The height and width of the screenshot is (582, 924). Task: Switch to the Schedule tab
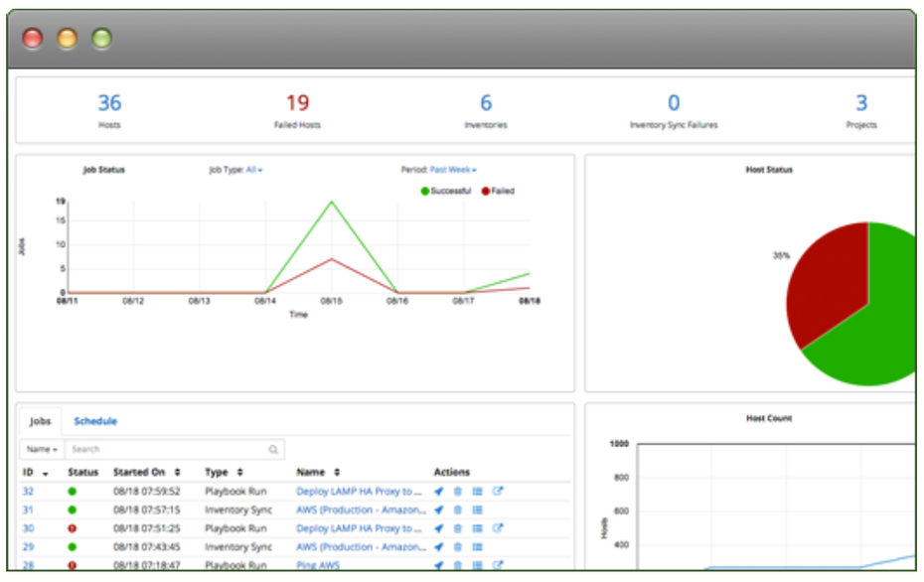95,421
